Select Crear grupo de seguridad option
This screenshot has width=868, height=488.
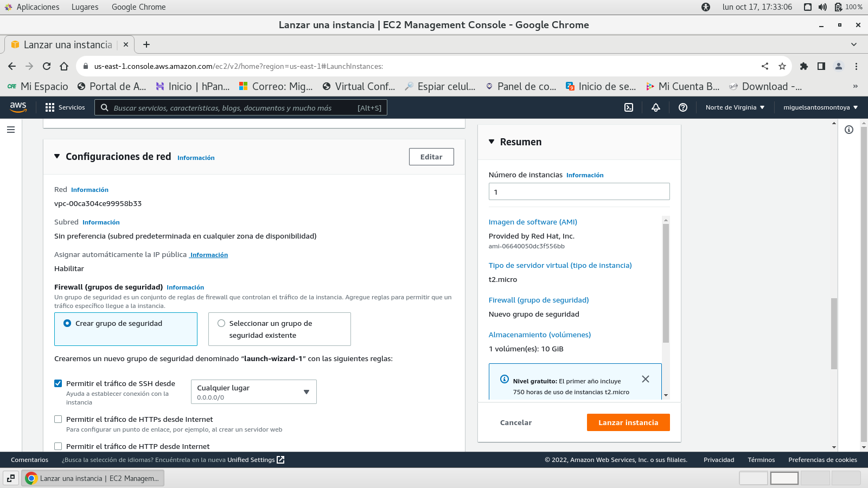(68, 323)
